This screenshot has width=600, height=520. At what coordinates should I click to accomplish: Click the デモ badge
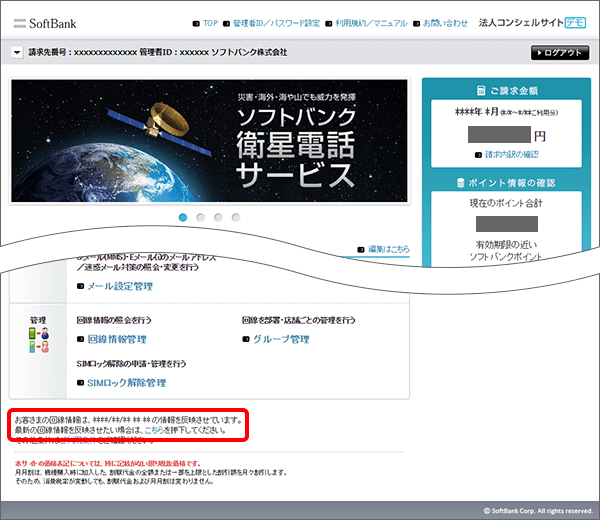click(x=576, y=23)
